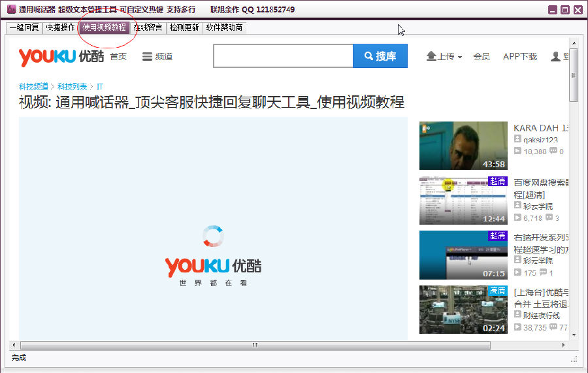Click the qaksiz123 uploader name
This screenshot has width=588, height=373.
coord(540,140)
